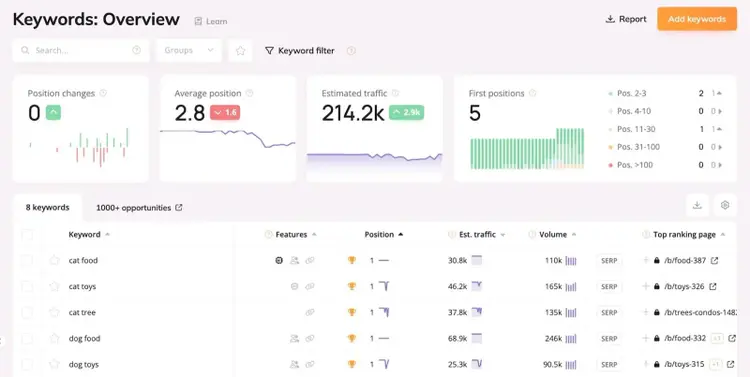Screen dimensions: 750x377
Task: Click people feature icon in dog food row
Action: 294,338
